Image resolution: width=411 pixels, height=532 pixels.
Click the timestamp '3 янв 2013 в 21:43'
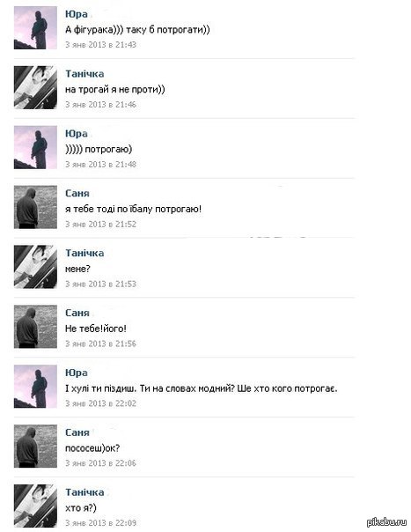pos(100,45)
